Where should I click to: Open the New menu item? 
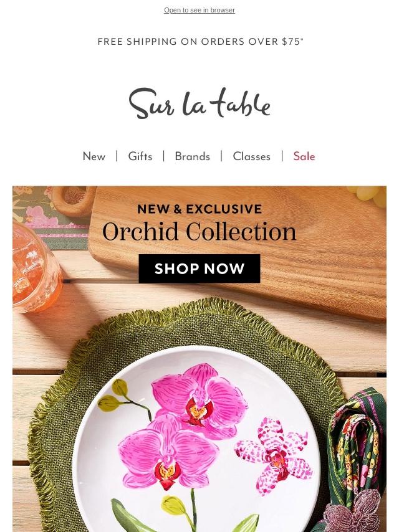click(94, 156)
